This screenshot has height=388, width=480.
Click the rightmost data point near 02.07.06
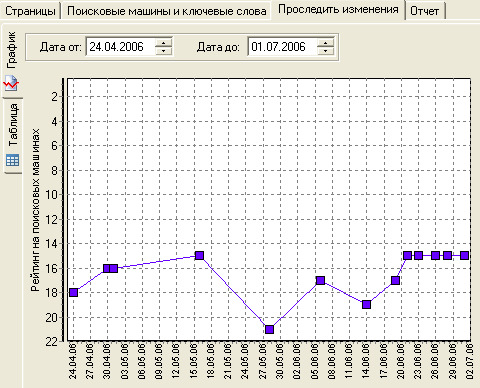pyautogui.click(x=464, y=256)
